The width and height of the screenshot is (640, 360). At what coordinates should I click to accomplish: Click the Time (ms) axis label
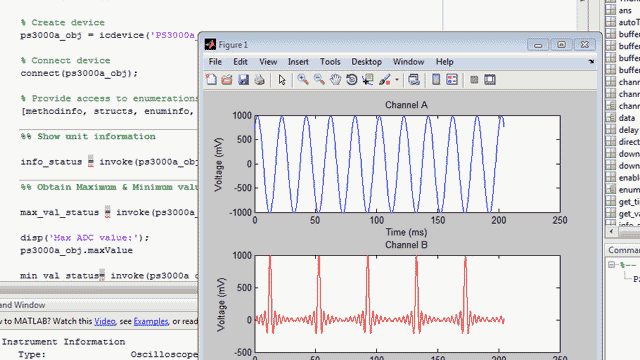406,232
